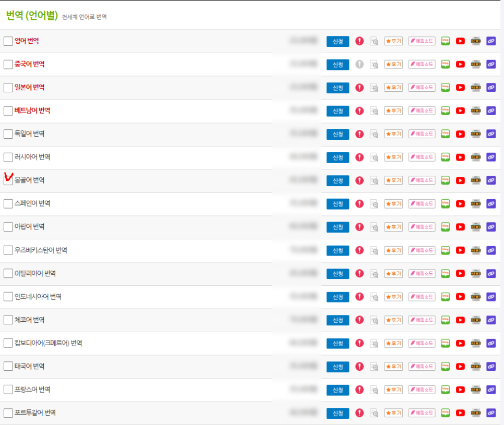This screenshot has width=504, height=425.
Task: Open the news icon for 이탈리아어 번역
Action: [476, 273]
